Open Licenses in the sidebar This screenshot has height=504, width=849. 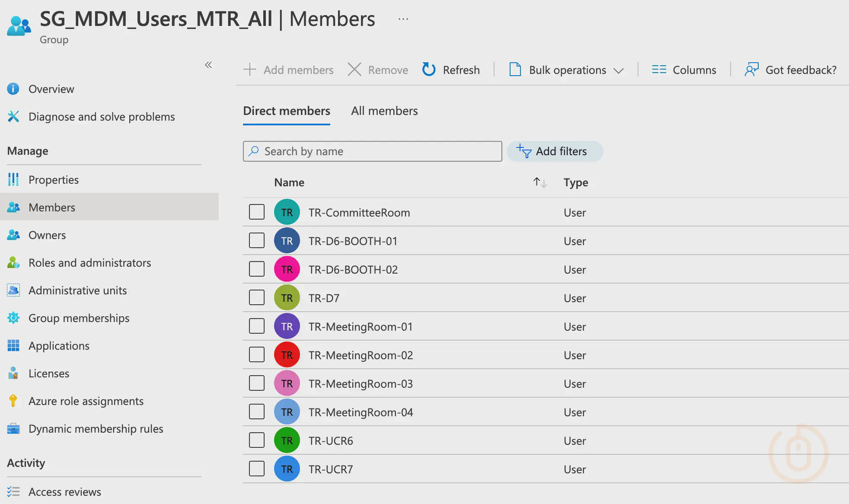(49, 373)
